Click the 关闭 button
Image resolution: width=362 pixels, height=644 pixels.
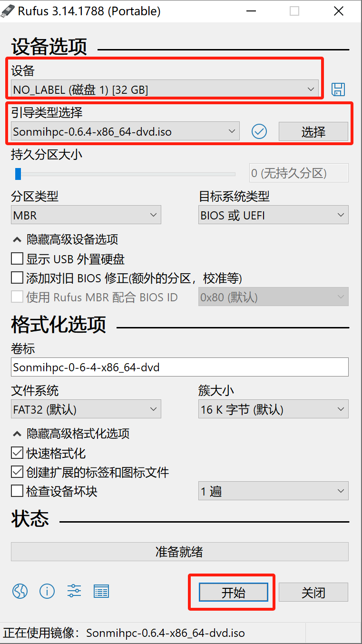click(313, 592)
